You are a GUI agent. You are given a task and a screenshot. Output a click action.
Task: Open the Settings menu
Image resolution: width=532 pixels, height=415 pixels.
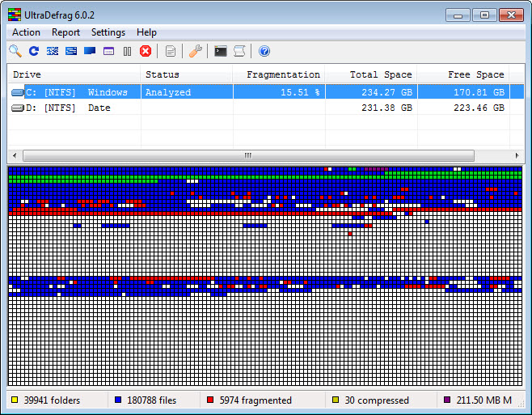point(108,32)
